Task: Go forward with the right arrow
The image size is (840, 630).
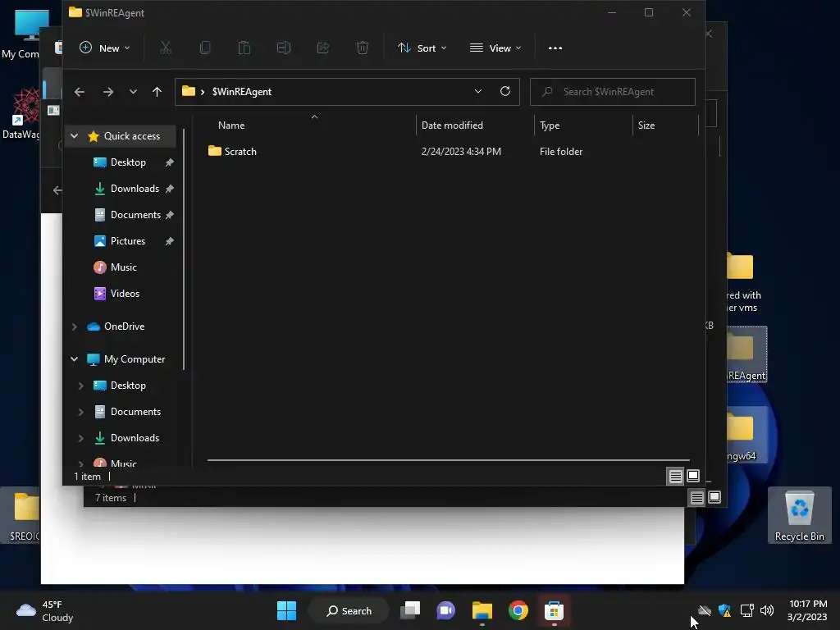Action: point(108,92)
